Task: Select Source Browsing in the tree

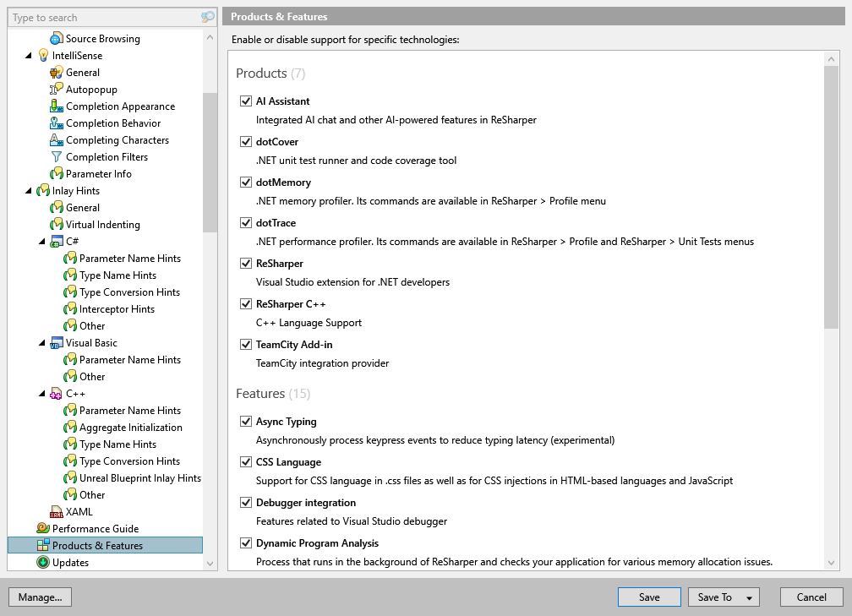Action: (x=103, y=39)
